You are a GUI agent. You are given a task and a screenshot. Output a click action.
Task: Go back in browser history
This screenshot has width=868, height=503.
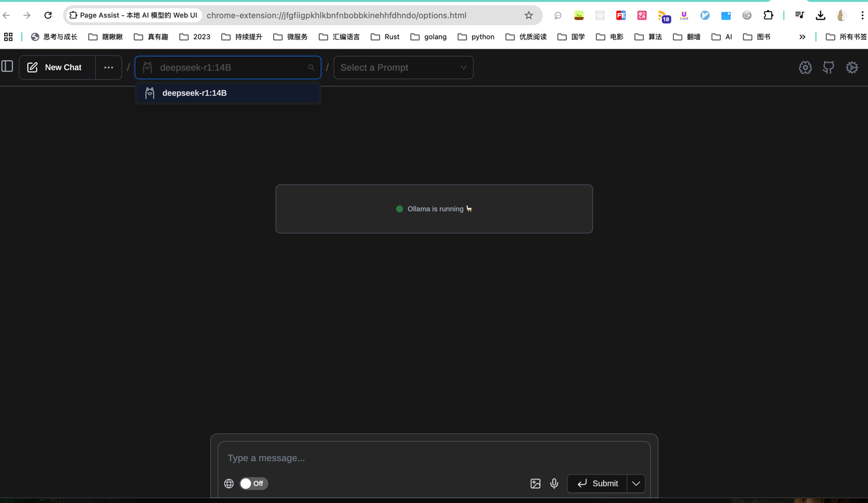coord(6,15)
